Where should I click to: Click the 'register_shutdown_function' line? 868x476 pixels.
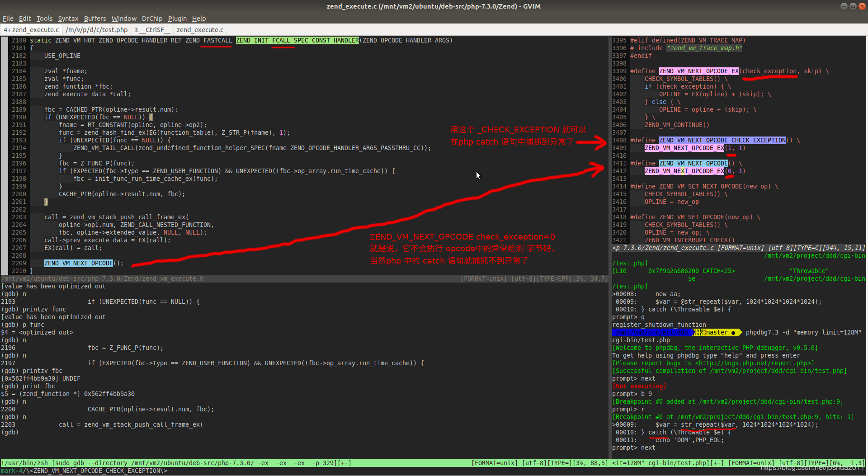point(659,325)
